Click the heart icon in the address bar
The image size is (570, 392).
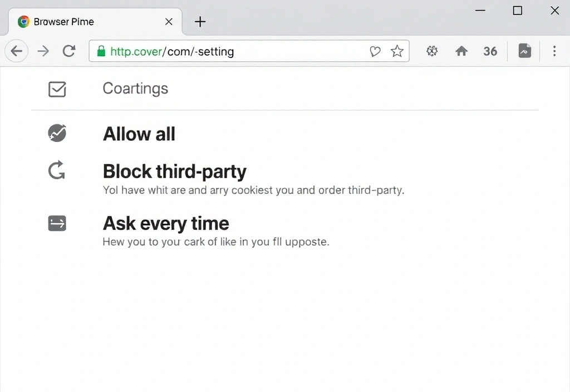[x=375, y=51]
